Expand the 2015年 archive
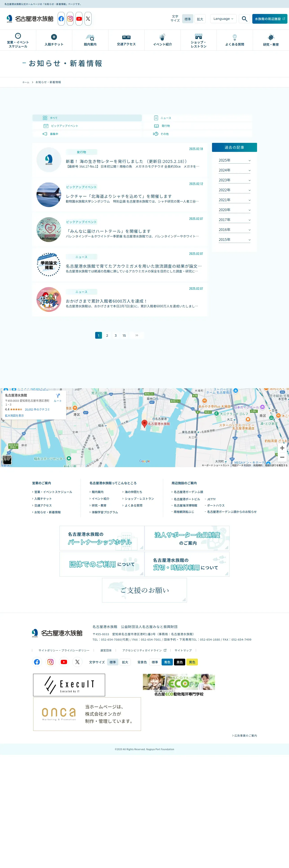Image resolution: width=289 pixels, height=868 pixels. (x=235, y=240)
